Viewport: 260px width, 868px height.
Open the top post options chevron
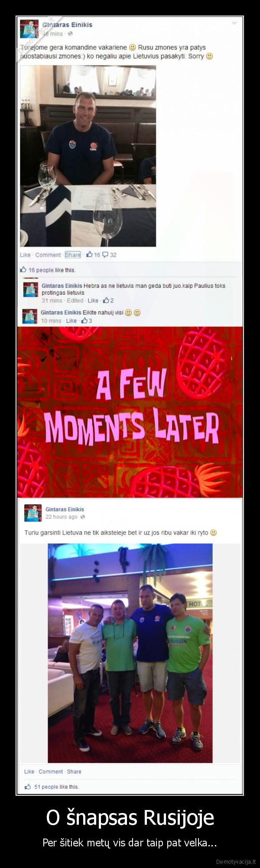tap(234, 23)
